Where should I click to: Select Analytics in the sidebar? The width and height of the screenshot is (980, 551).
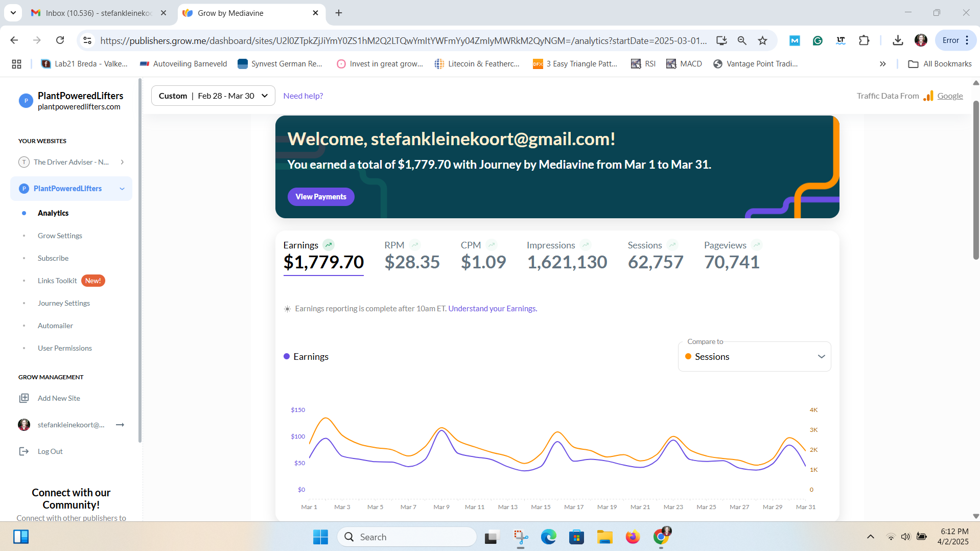[53, 213]
